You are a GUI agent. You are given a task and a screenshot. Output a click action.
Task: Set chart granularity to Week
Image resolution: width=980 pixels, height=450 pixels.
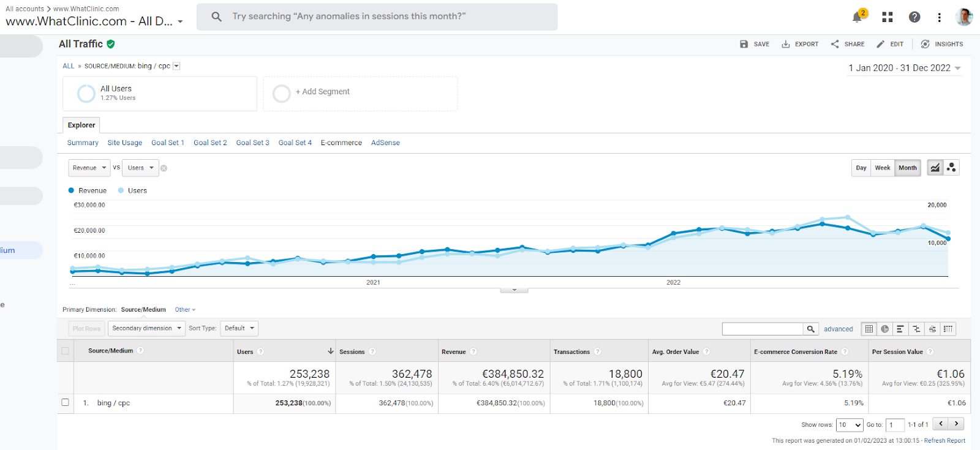(x=883, y=168)
